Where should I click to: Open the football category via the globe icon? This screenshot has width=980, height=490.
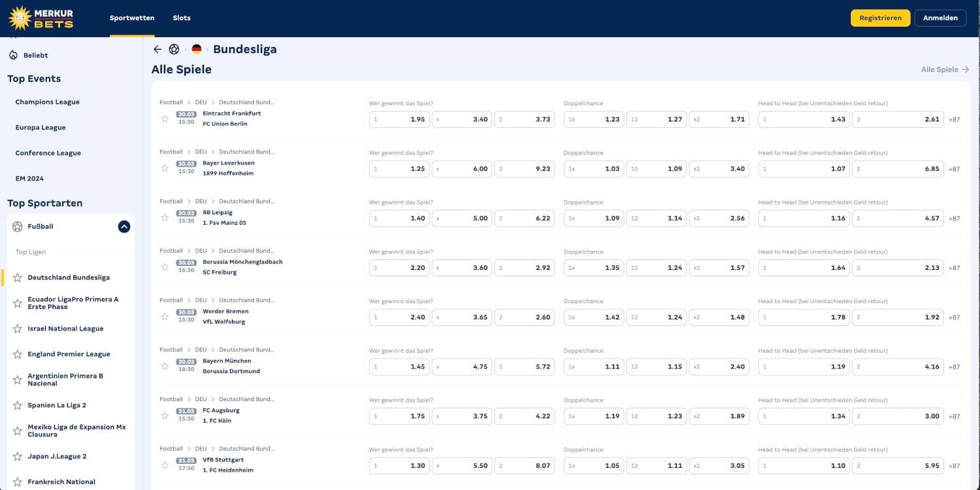pos(174,49)
